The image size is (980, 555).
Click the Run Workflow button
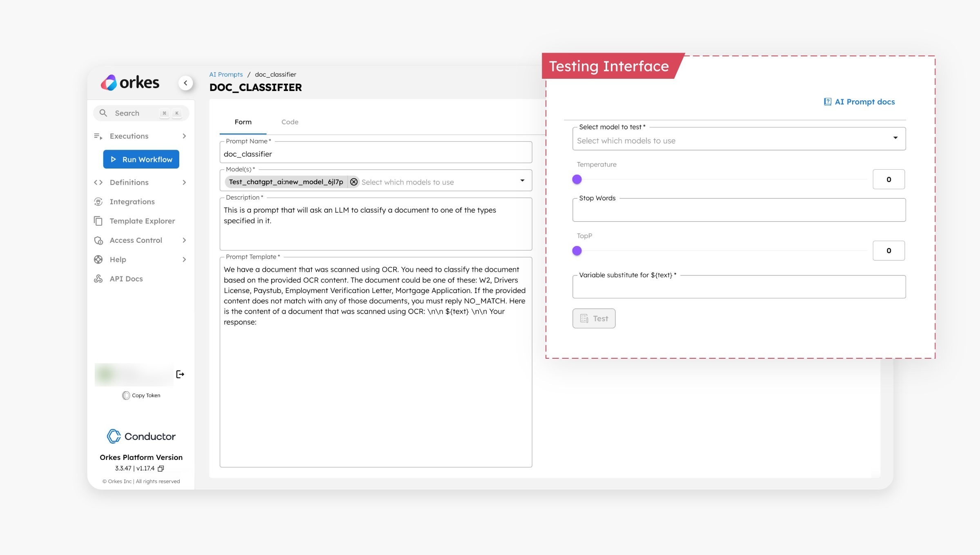pos(141,159)
